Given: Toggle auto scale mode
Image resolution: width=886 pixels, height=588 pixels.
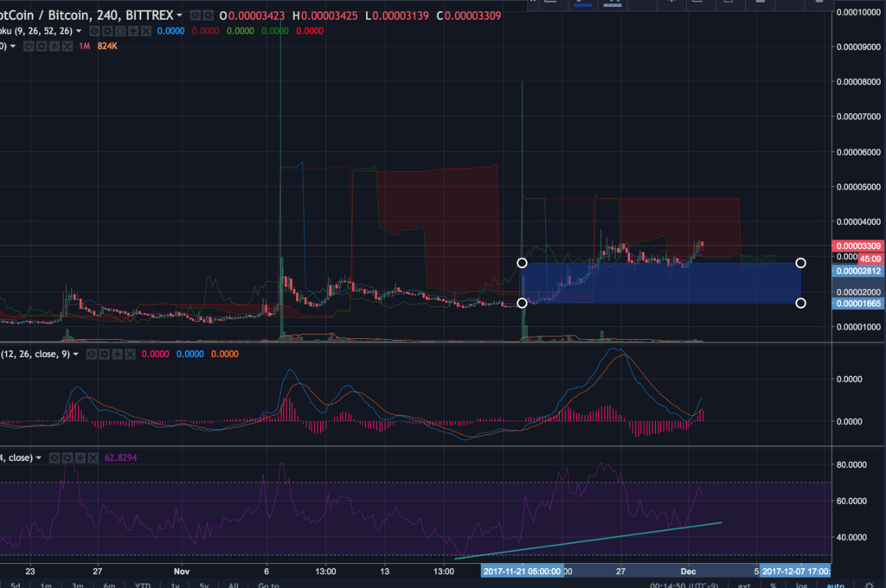Looking at the screenshot, I should click(x=835, y=585).
